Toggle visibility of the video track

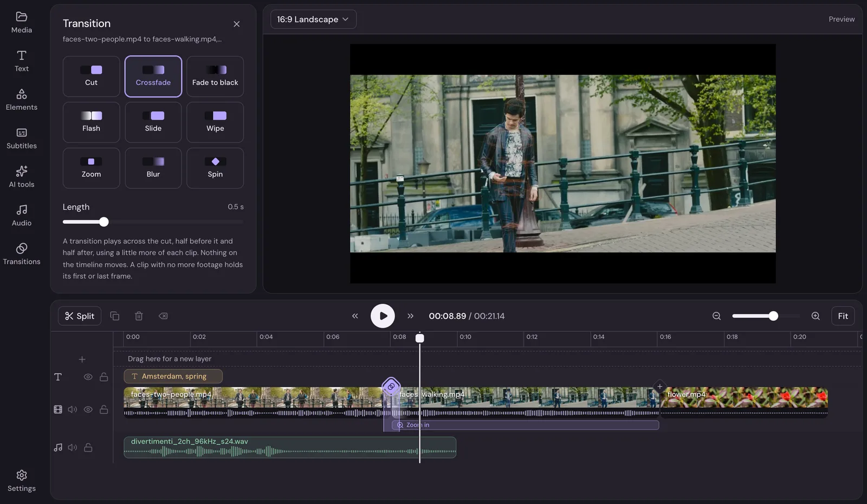pyautogui.click(x=88, y=409)
